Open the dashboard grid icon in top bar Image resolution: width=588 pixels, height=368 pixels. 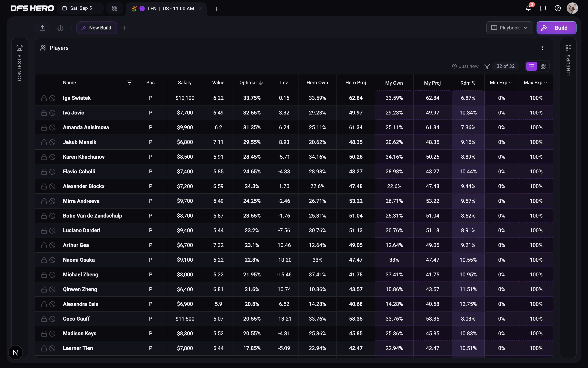(x=115, y=8)
